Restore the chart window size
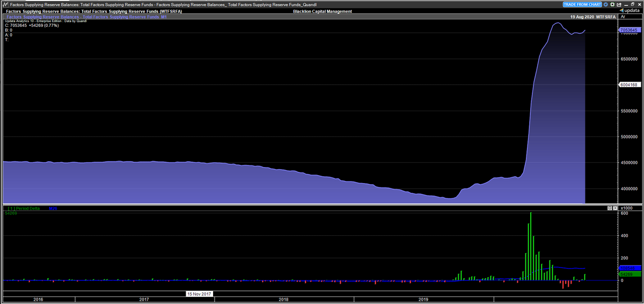 633,4
